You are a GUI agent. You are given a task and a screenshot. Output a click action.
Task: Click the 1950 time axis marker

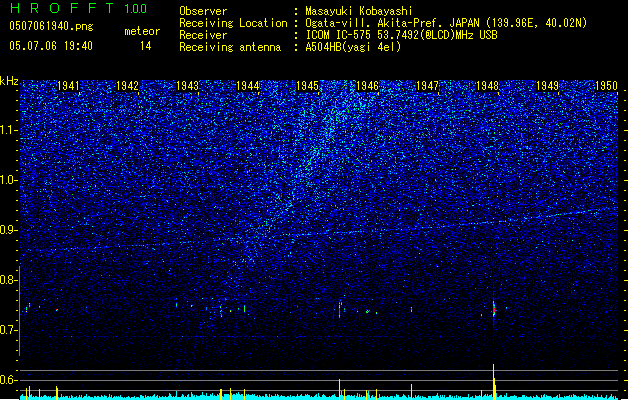[607, 86]
